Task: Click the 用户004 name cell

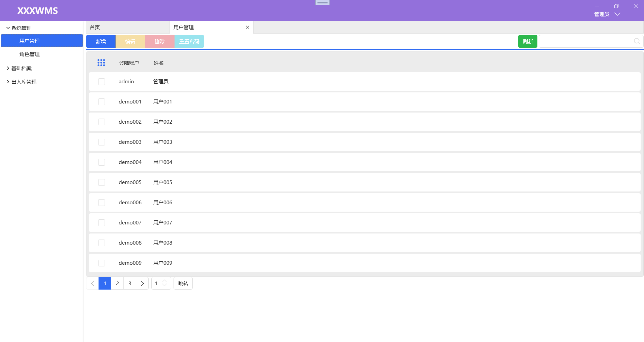Action: 163,162
